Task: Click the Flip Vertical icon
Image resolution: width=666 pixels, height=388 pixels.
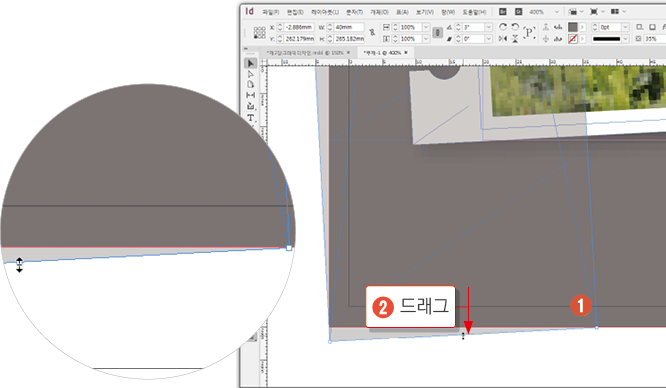Action: pyautogui.click(x=515, y=39)
